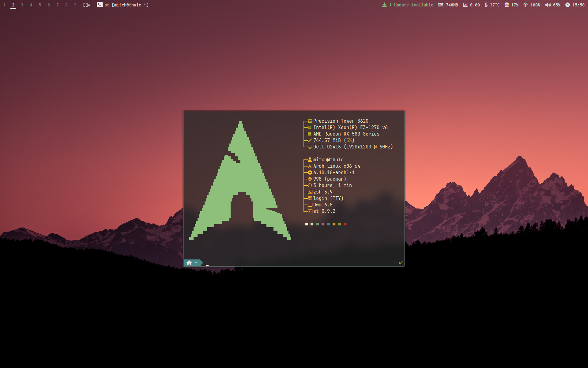Click the thermometer temperature icon

(486, 5)
